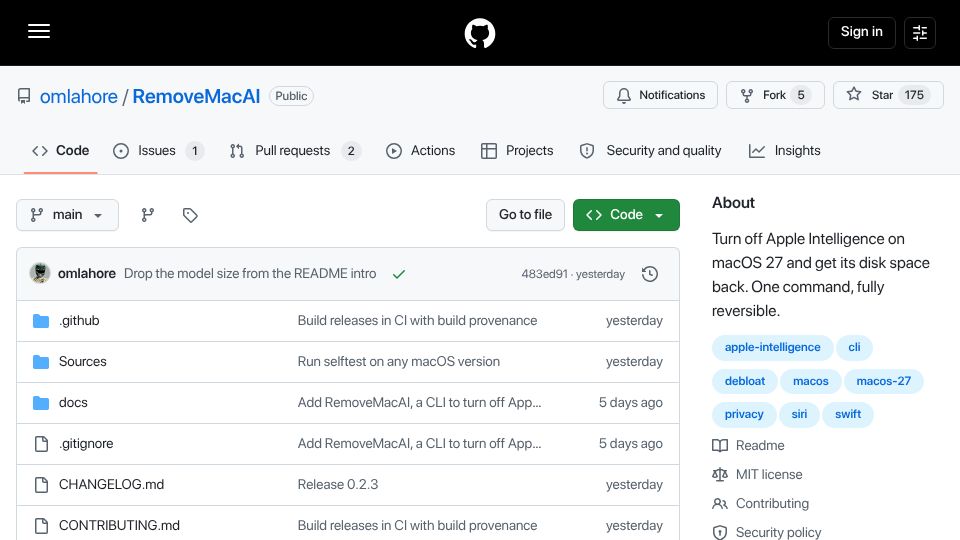Go to GitHub home via logo
Image resolution: width=960 pixels, height=540 pixels.
click(x=479, y=33)
